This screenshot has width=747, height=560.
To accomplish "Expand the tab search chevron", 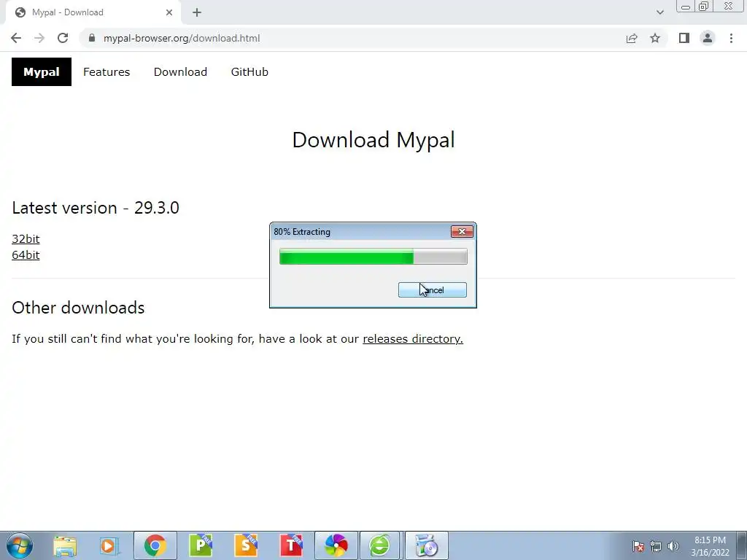I will (x=659, y=12).
